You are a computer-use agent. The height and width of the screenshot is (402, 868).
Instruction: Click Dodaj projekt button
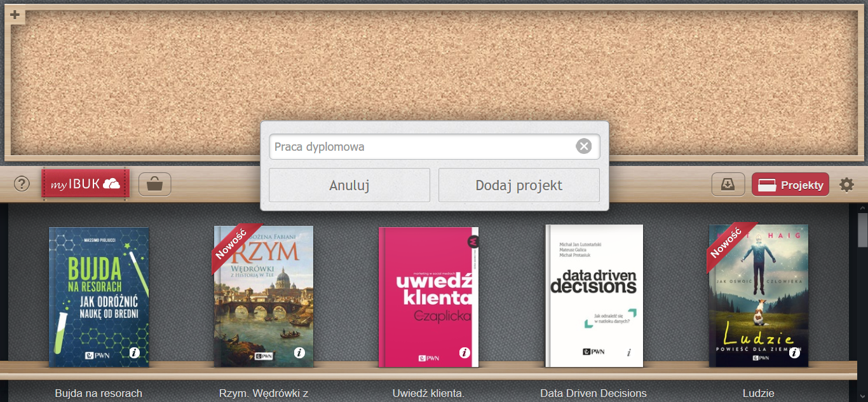coord(519,186)
